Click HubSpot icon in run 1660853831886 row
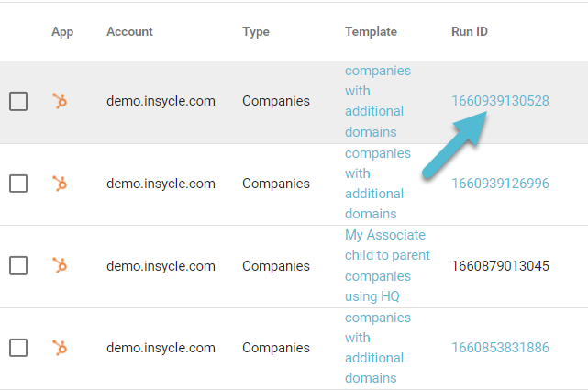 point(60,348)
